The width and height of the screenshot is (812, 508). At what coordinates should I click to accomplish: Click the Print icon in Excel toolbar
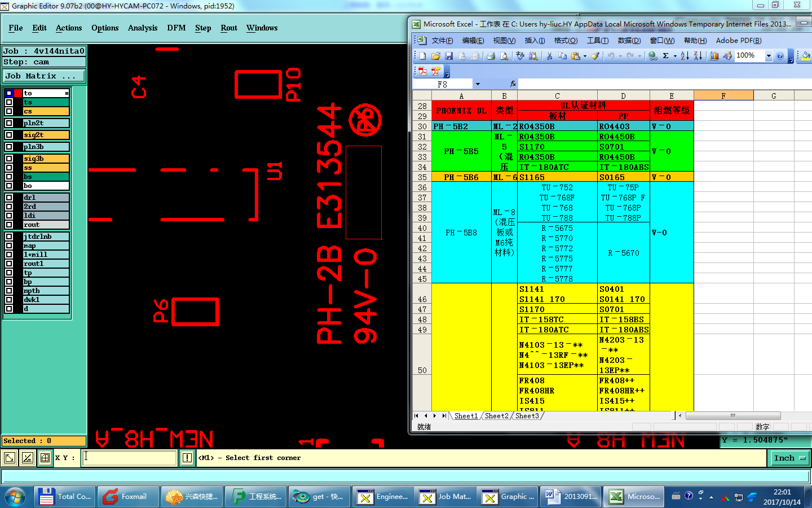click(491, 56)
